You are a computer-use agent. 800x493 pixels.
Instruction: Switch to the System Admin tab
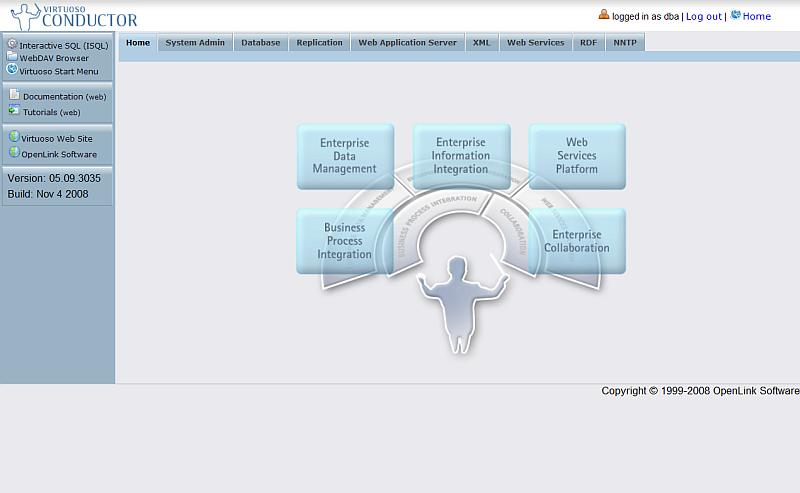tap(195, 42)
